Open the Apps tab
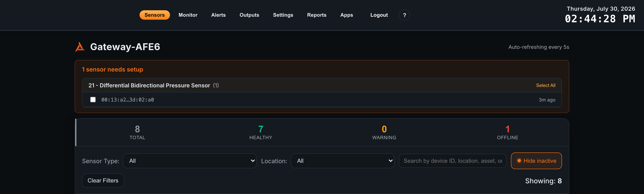644x194 pixels. [x=346, y=15]
